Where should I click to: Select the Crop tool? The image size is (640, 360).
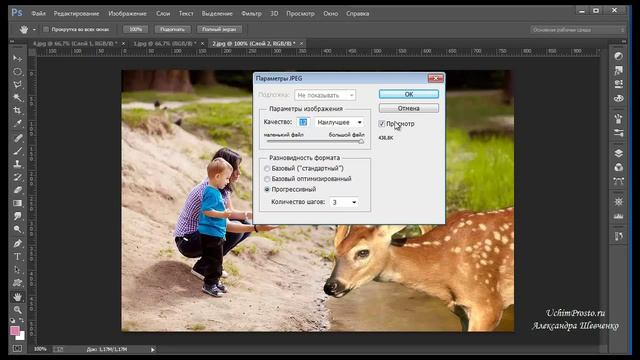(x=17, y=111)
